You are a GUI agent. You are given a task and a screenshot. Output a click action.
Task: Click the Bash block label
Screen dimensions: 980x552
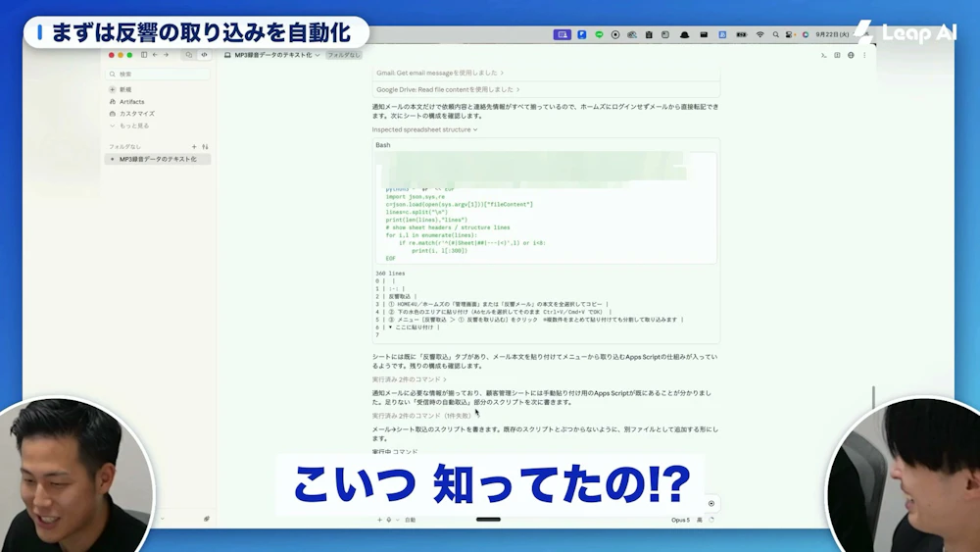click(x=383, y=145)
